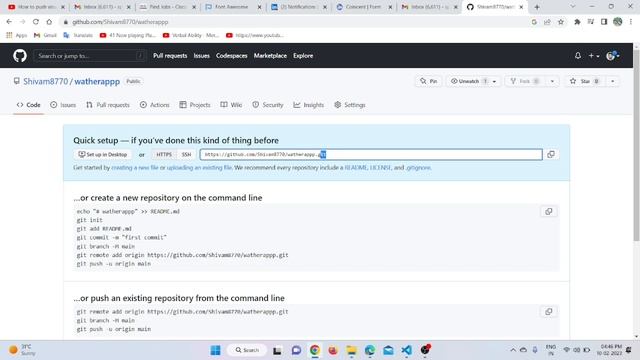
Task: Switch to the Insights tab
Action: tap(308, 105)
